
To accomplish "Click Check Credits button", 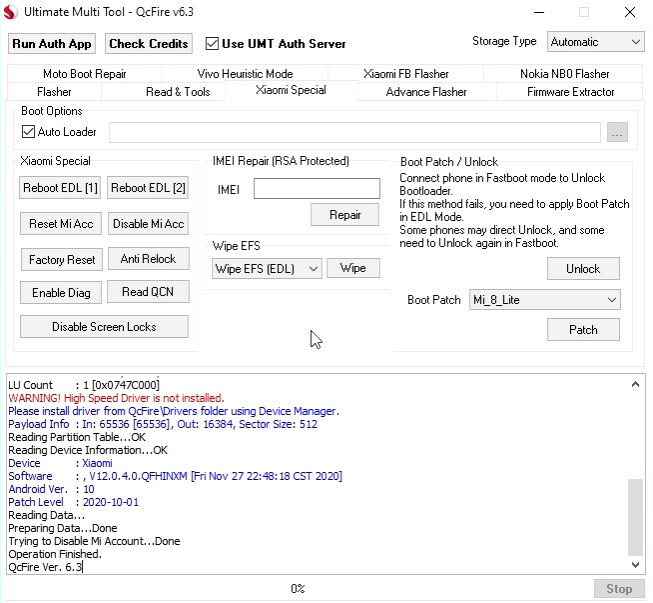I will [x=149, y=44].
